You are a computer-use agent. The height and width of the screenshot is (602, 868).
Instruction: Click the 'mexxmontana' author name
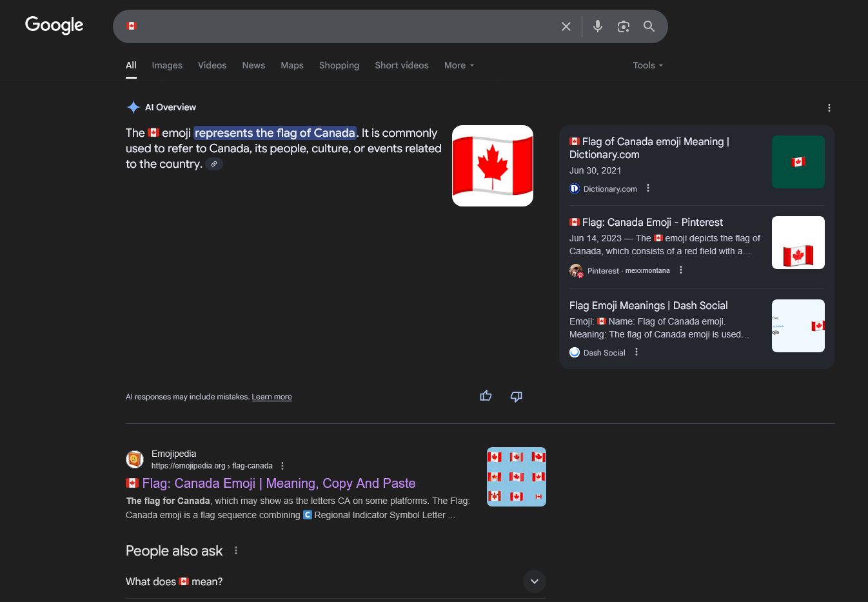647,270
